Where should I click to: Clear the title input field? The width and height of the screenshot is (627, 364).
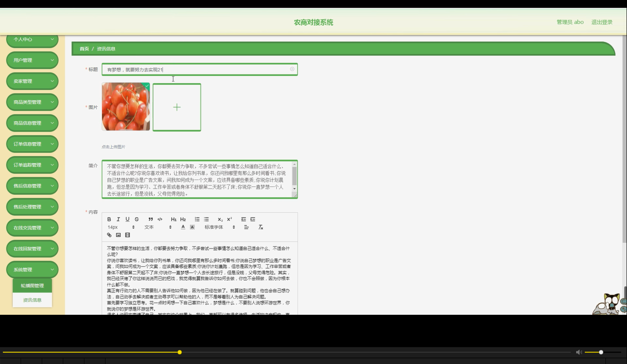pyautogui.click(x=292, y=69)
